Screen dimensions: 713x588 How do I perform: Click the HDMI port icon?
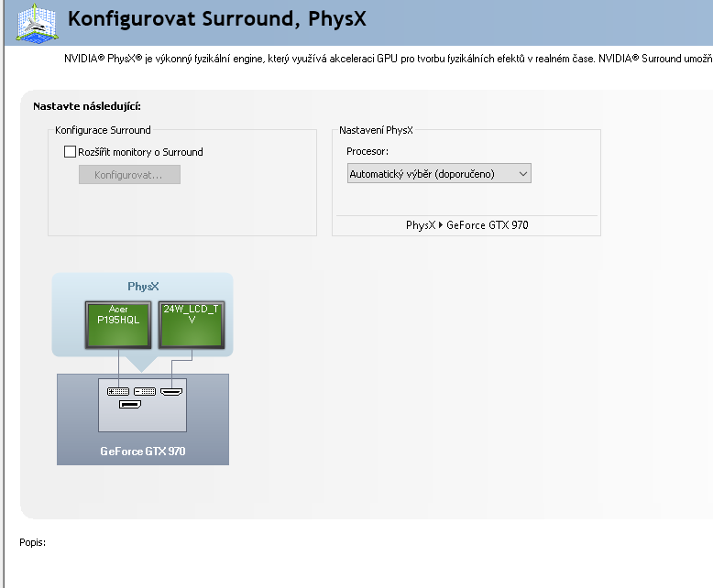[x=171, y=392]
